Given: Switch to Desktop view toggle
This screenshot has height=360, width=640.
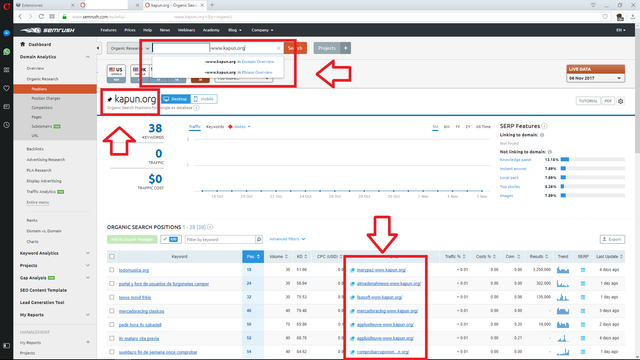Looking at the screenshot, I should tap(176, 99).
